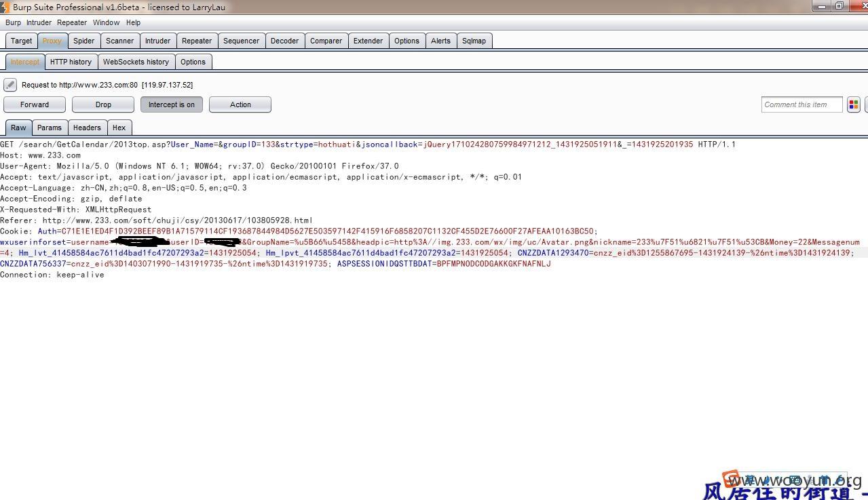This screenshot has height=500, width=868.
Task: Select the Raw view tab
Action: (18, 128)
